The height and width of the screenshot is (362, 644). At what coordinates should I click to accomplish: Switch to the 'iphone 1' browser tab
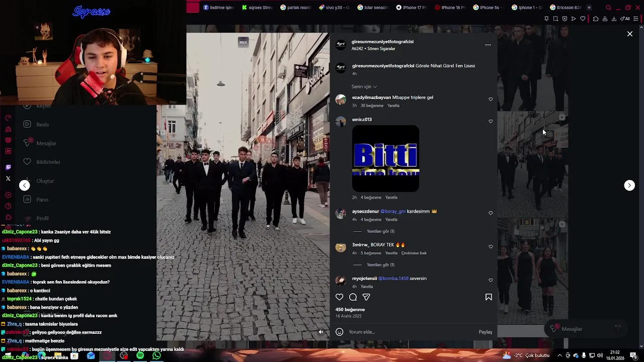coord(527,8)
